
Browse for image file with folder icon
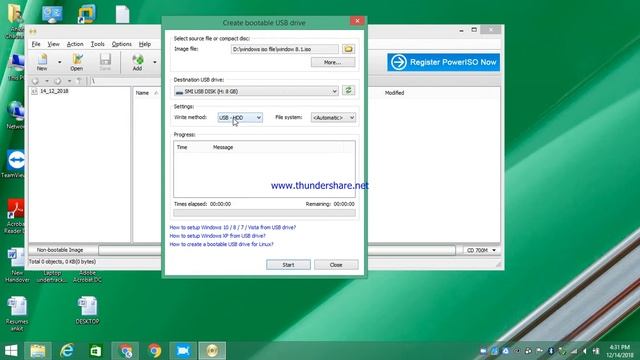[348, 49]
